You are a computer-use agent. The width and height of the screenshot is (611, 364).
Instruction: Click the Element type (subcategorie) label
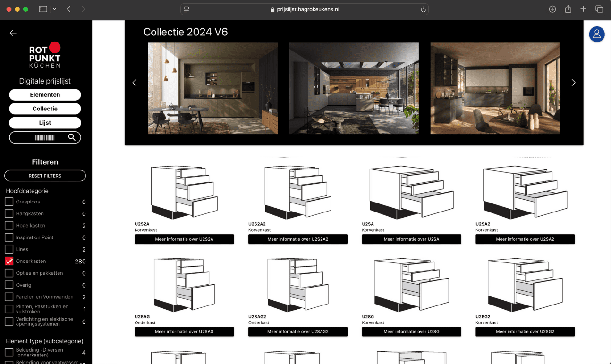(x=44, y=341)
